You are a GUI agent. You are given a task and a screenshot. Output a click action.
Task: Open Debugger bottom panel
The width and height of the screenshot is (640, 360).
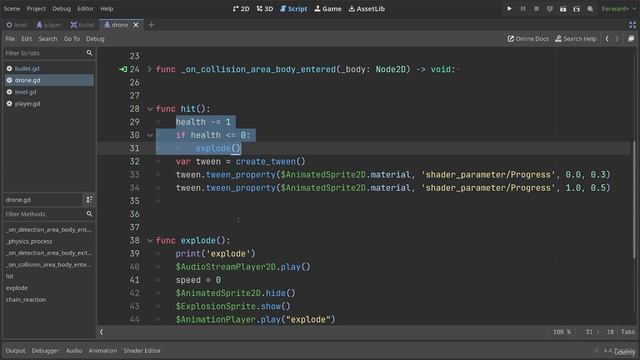coord(45,351)
